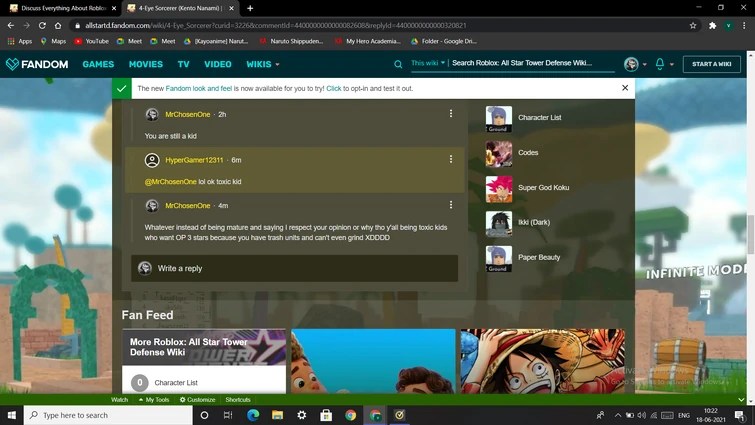Reload the page
Screen dimensions: 755x425
coord(42,25)
